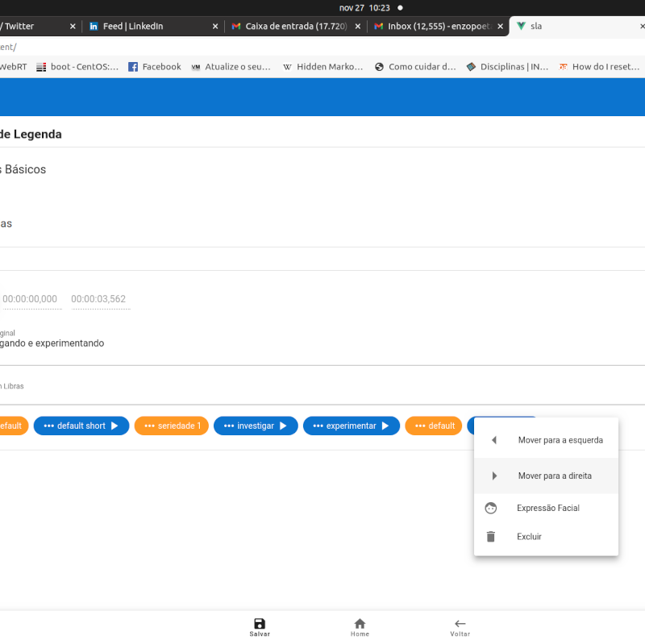Open options dots on 'seriedade 1' chip

[149, 426]
